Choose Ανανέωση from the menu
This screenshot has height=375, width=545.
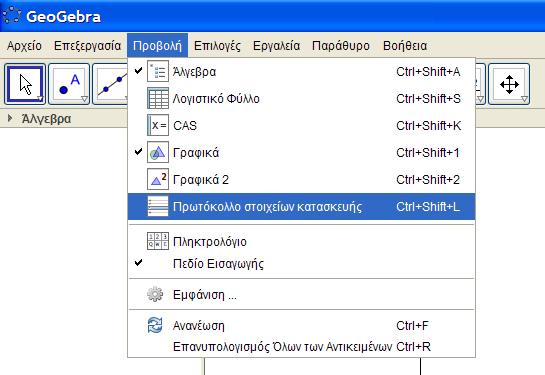pyautogui.click(x=301, y=326)
